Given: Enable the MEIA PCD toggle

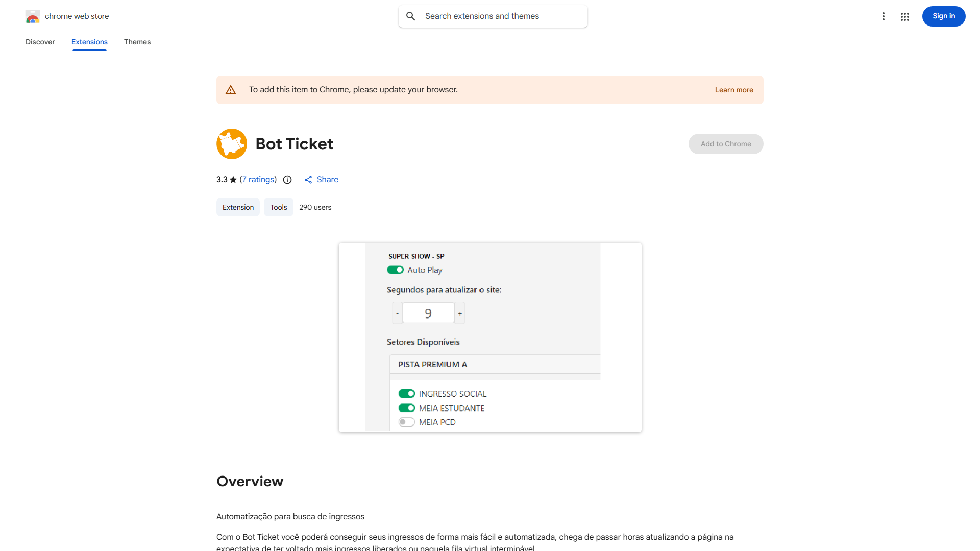Looking at the screenshot, I should click(x=406, y=422).
